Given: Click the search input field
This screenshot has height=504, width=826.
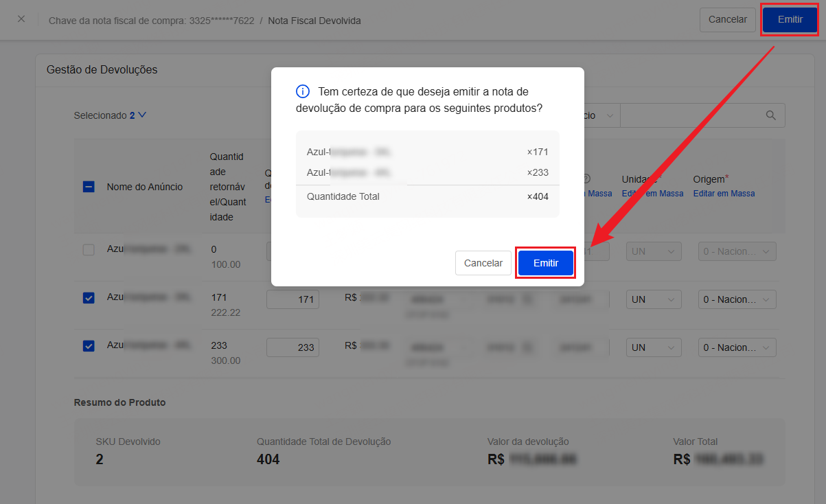Looking at the screenshot, I should pyautogui.click(x=692, y=115).
